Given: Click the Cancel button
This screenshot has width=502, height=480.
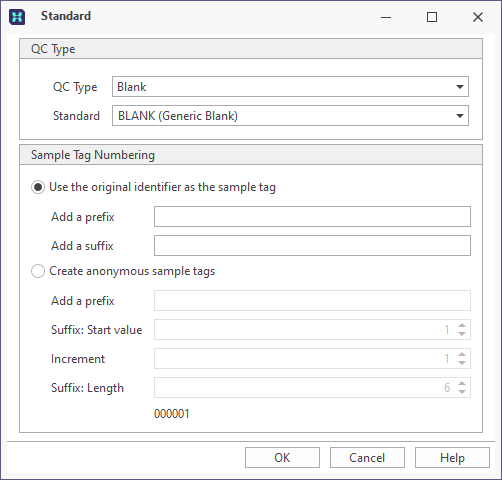Looking at the screenshot, I should pyautogui.click(x=367, y=458).
